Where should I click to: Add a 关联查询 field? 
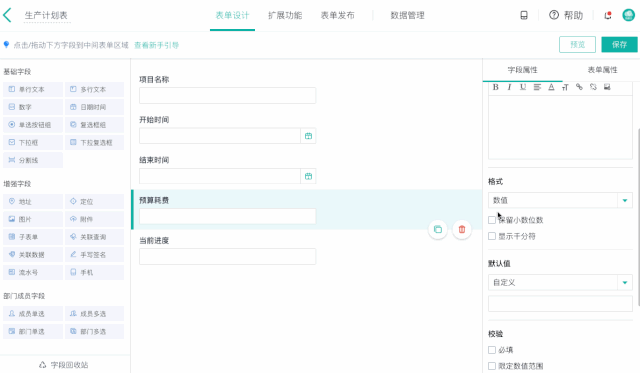click(x=94, y=237)
